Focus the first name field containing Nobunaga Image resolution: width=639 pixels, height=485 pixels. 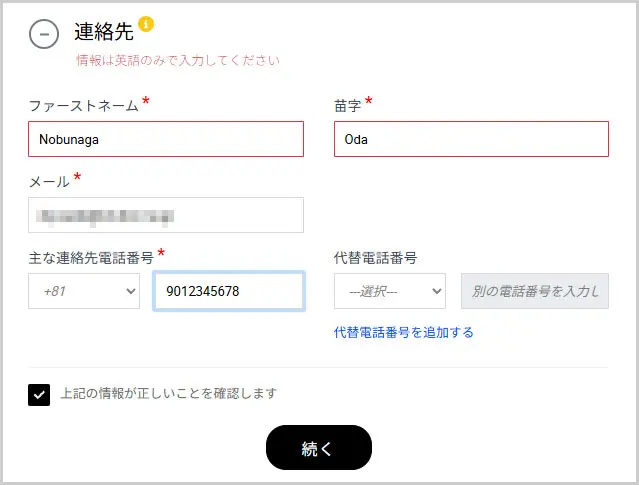tap(166, 139)
